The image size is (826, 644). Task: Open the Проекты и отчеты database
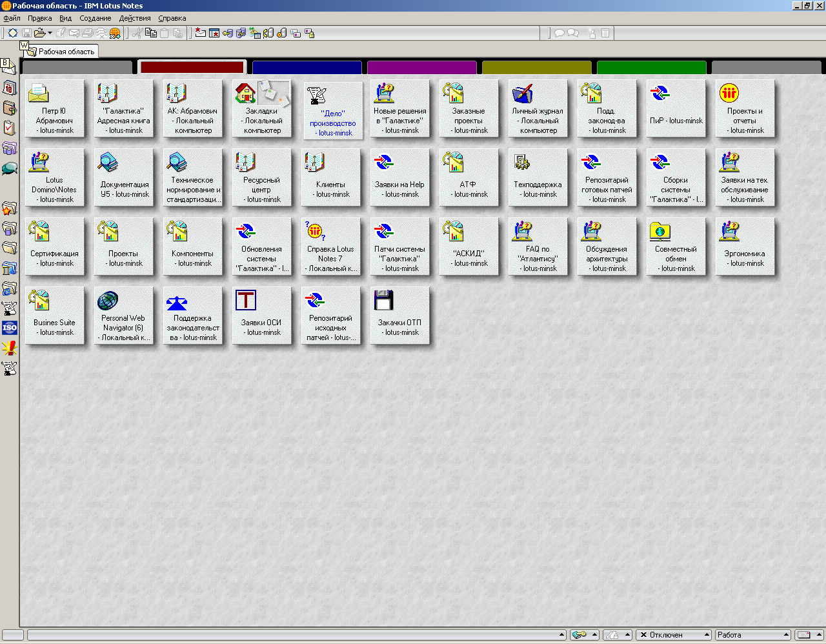pyautogui.click(x=745, y=108)
